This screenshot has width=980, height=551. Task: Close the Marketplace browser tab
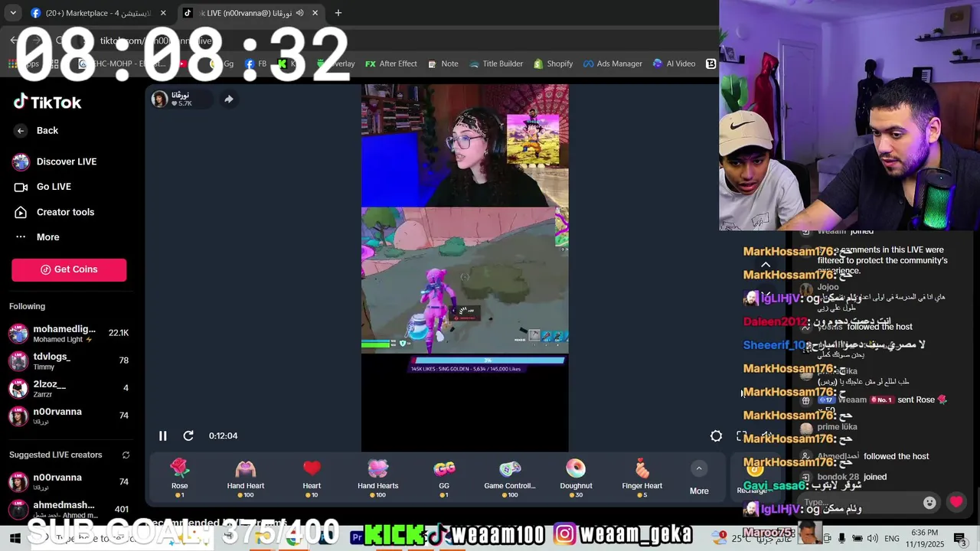point(163,13)
